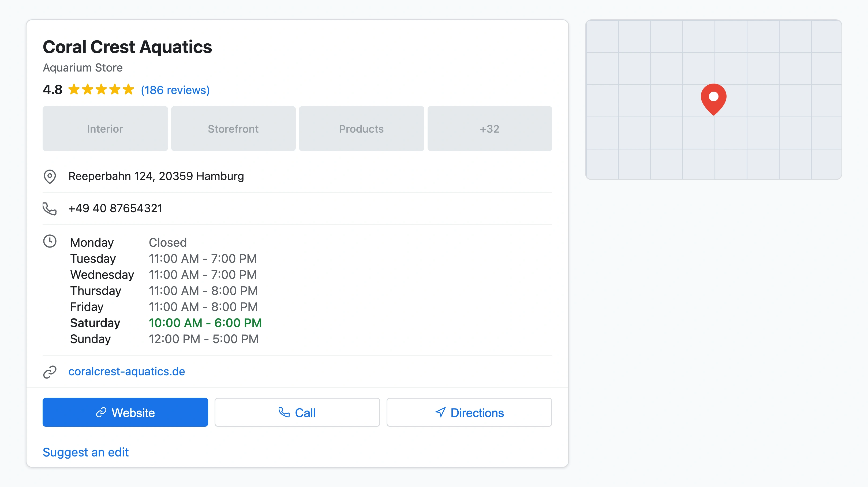
Task: Click the chain link icon next to the website URL
Action: [50, 372]
